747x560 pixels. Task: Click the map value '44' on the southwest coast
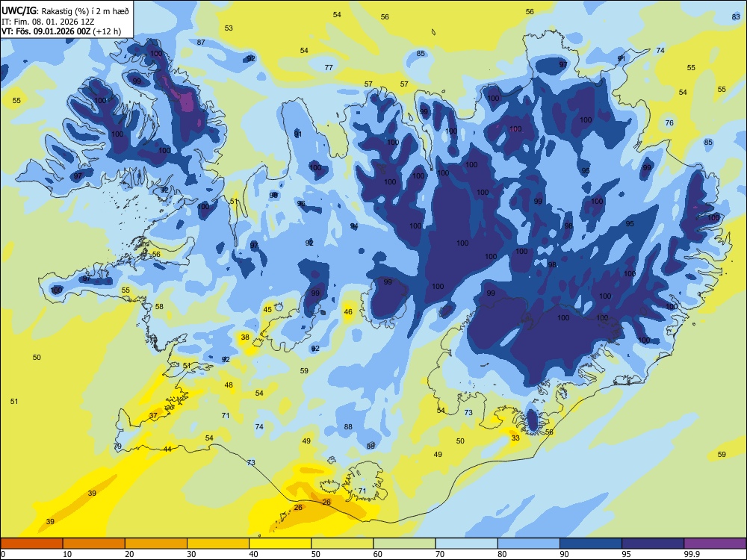click(x=167, y=449)
